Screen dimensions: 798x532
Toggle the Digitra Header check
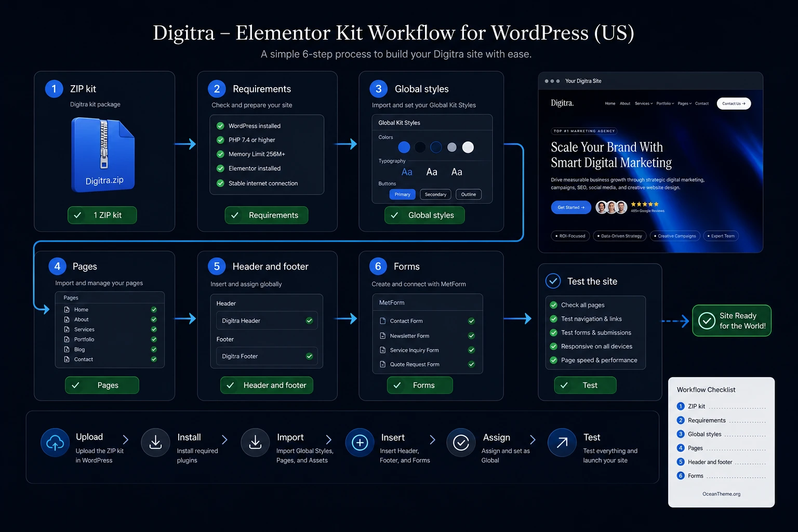(309, 321)
